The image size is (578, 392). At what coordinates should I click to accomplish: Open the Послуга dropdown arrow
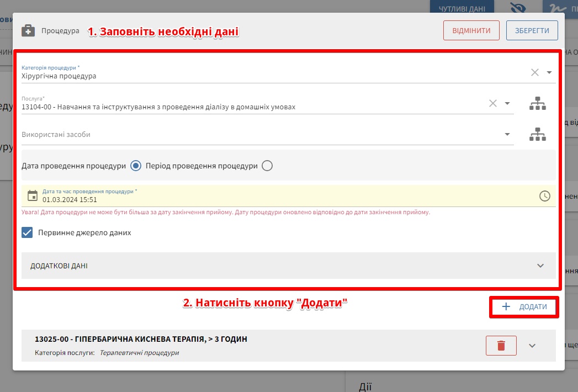tap(507, 103)
